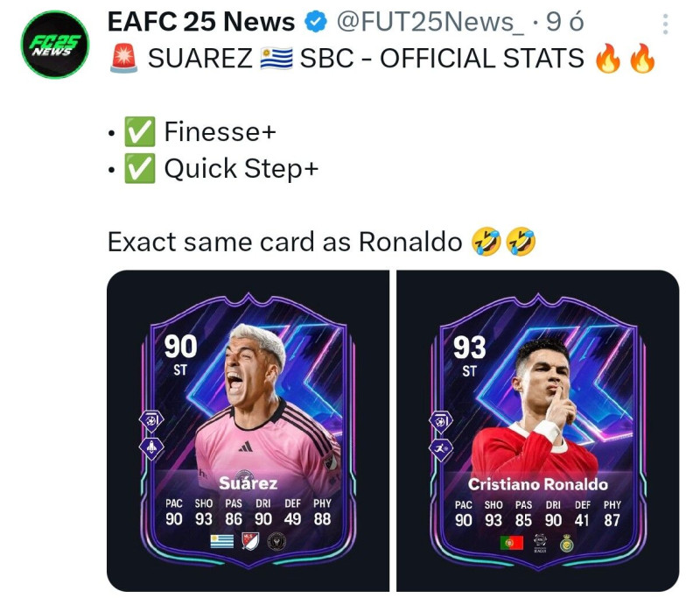Click the Quick Step+ rocket icon on Suárez card
The width and height of the screenshot is (700, 605).
(x=151, y=448)
